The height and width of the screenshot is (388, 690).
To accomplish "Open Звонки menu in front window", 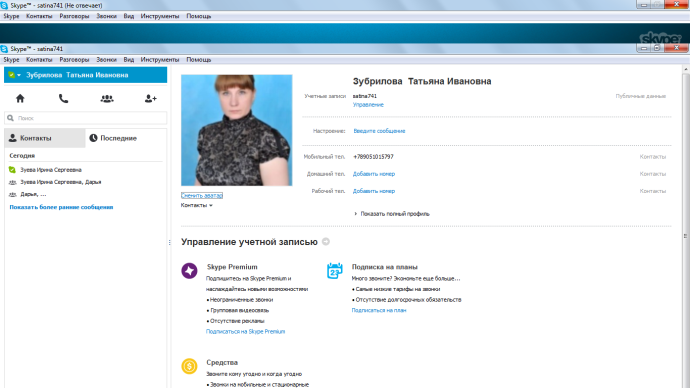I will (106, 59).
